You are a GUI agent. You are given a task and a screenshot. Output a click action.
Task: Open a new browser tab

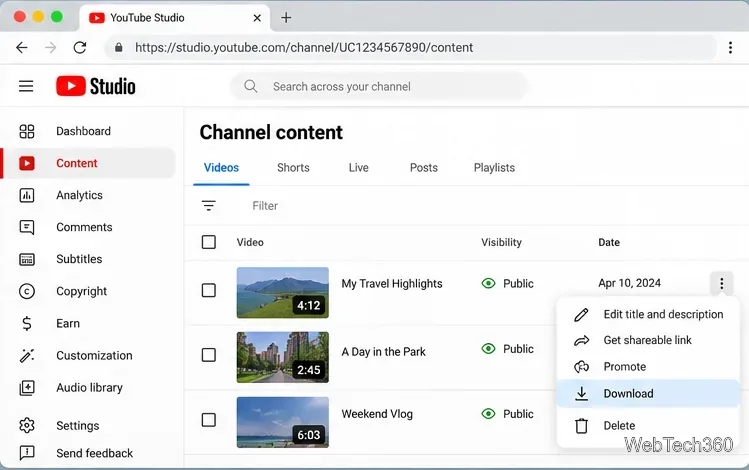pyautogui.click(x=286, y=18)
